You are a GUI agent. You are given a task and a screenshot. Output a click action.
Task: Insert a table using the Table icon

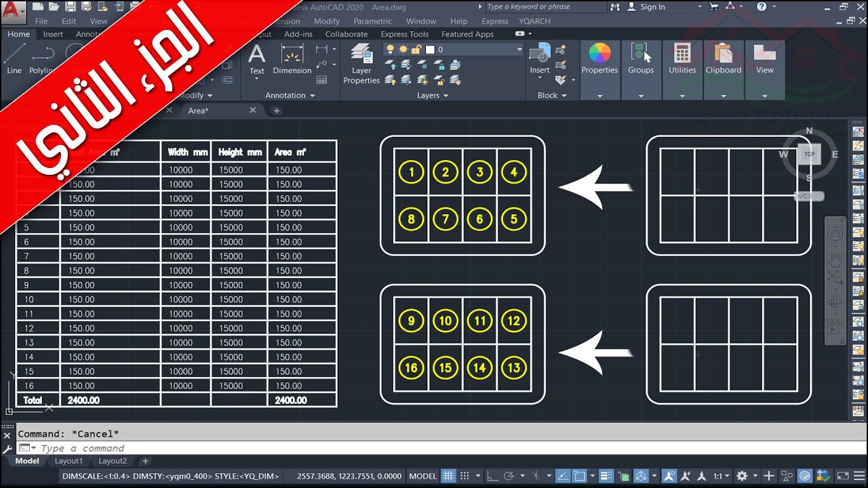(321, 80)
